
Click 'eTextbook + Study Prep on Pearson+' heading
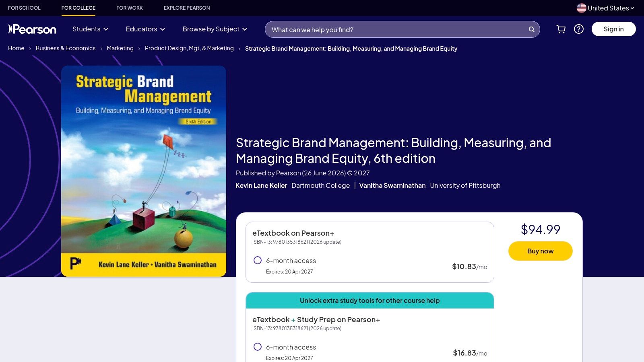tap(316, 319)
